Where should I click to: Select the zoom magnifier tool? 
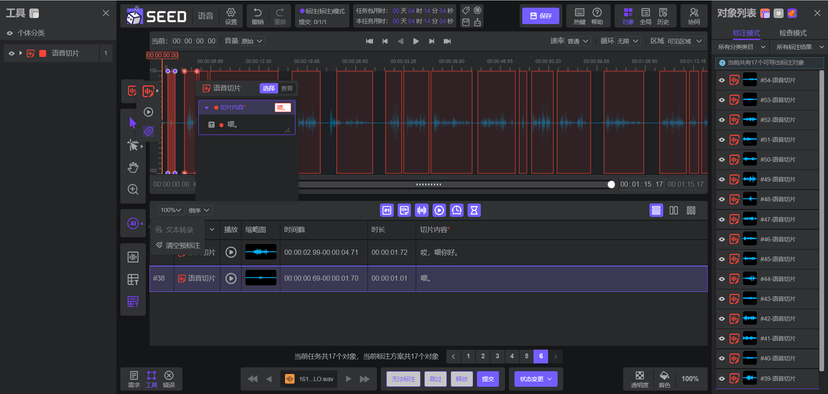[133, 189]
